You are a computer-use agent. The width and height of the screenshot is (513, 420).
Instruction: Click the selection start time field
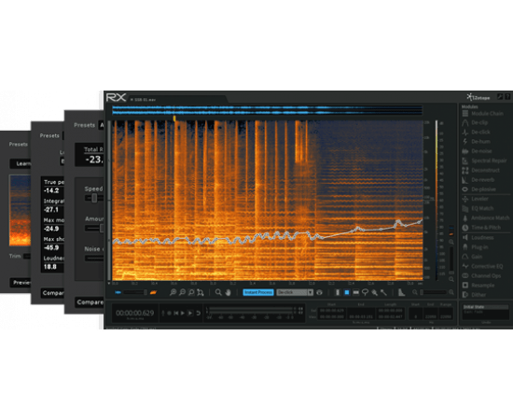point(332,310)
